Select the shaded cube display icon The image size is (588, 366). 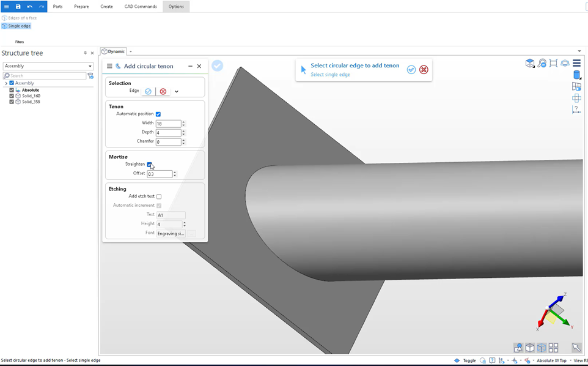[x=530, y=348]
